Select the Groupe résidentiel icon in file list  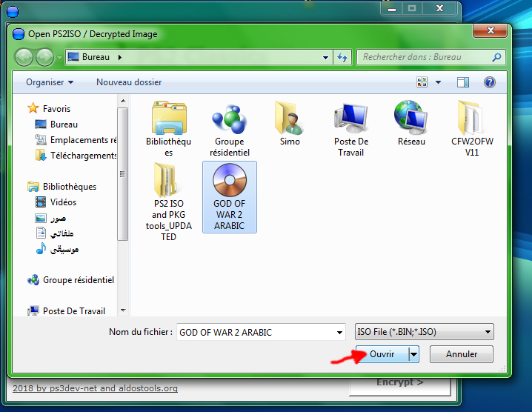229,119
